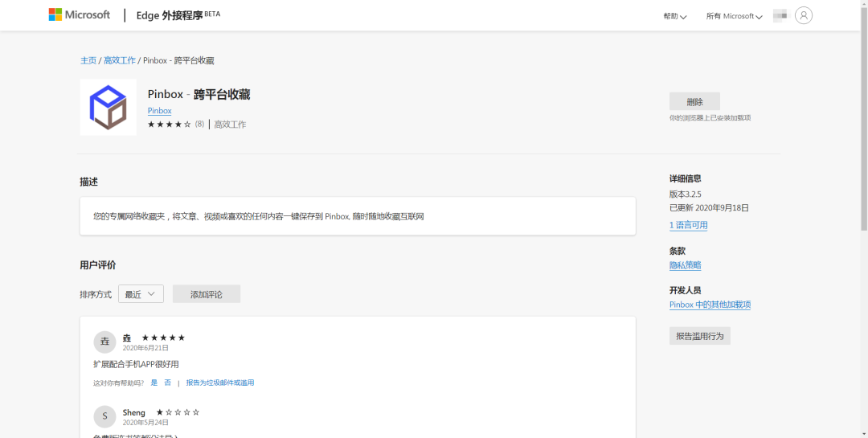Open the 1 语言可用 link
Image resolution: width=868 pixels, height=438 pixels.
point(689,225)
